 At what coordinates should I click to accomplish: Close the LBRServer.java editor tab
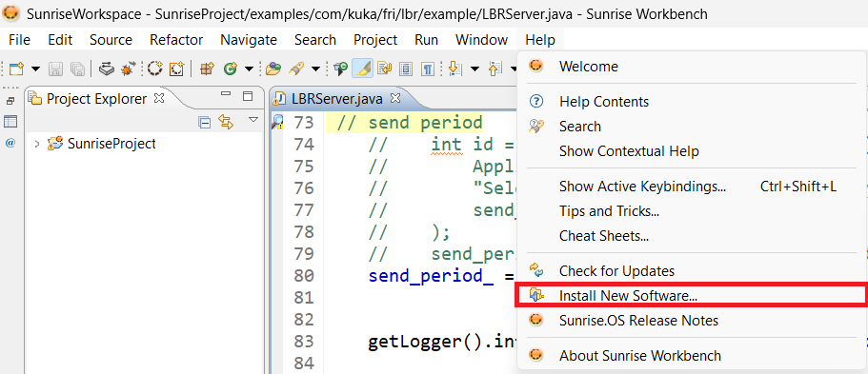tap(394, 98)
